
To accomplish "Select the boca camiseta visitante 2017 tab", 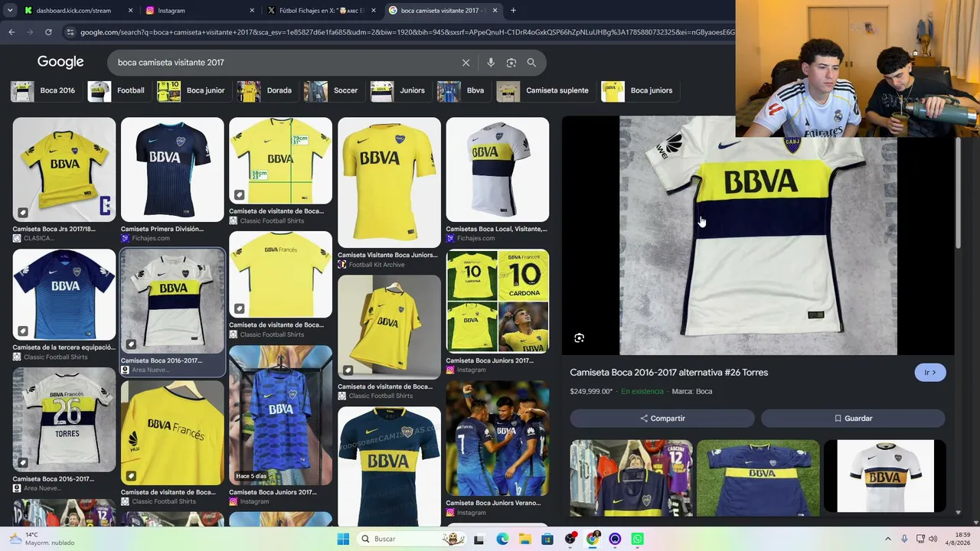I will tap(443, 11).
